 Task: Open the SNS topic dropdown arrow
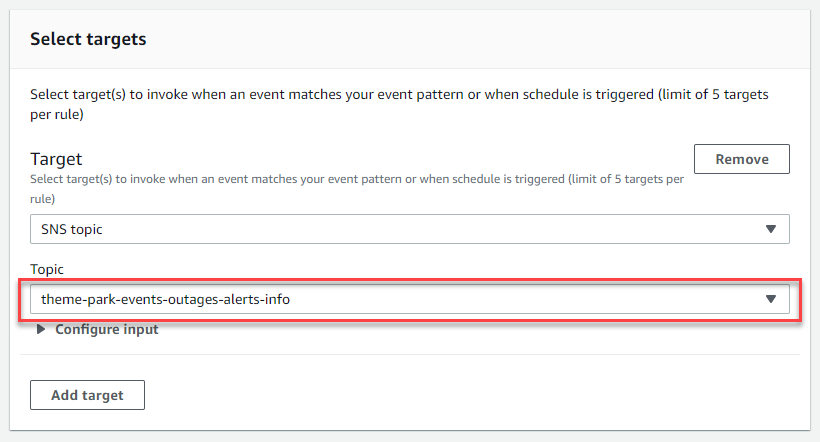tap(770, 229)
